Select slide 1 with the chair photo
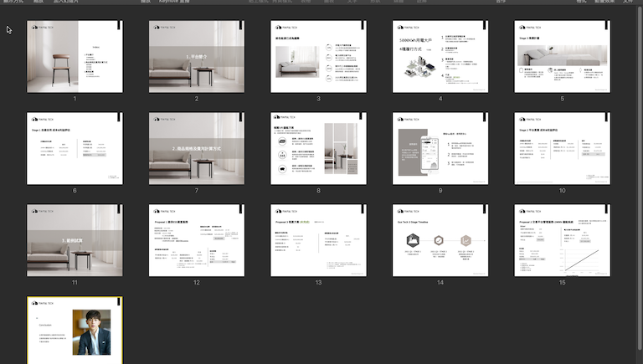Image resolution: width=643 pixels, height=364 pixels. click(75, 57)
